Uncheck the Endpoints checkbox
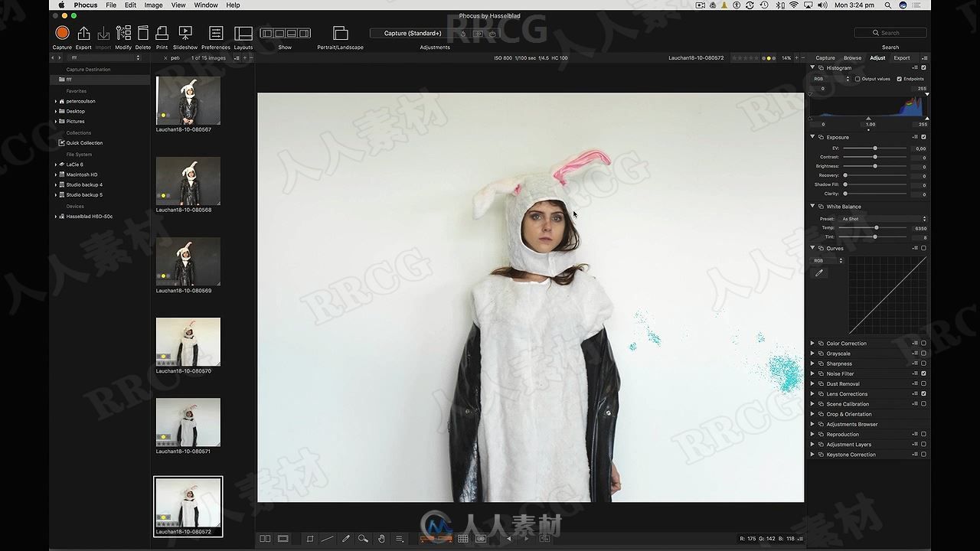Screen dimensions: 980x551 click(900, 79)
